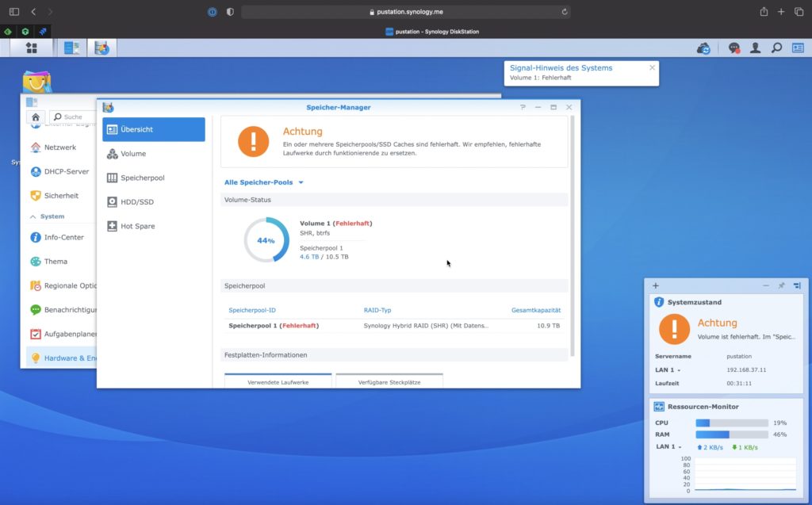Viewport: 812px width, 505px height.
Task: Open Speicher-Manager help question mark
Action: pyautogui.click(x=523, y=107)
